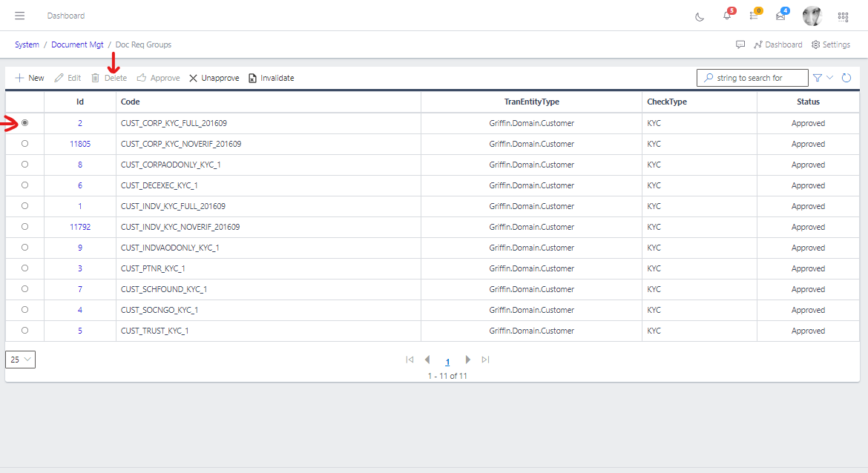Click Dashboard title in top bar

pyautogui.click(x=66, y=16)
